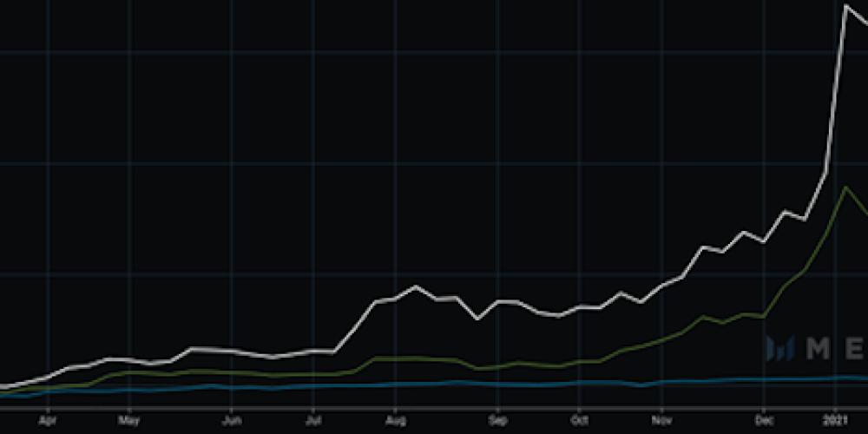The image size is (868, 434).
Task: Click the white line's highest peak
Action: 845,7
